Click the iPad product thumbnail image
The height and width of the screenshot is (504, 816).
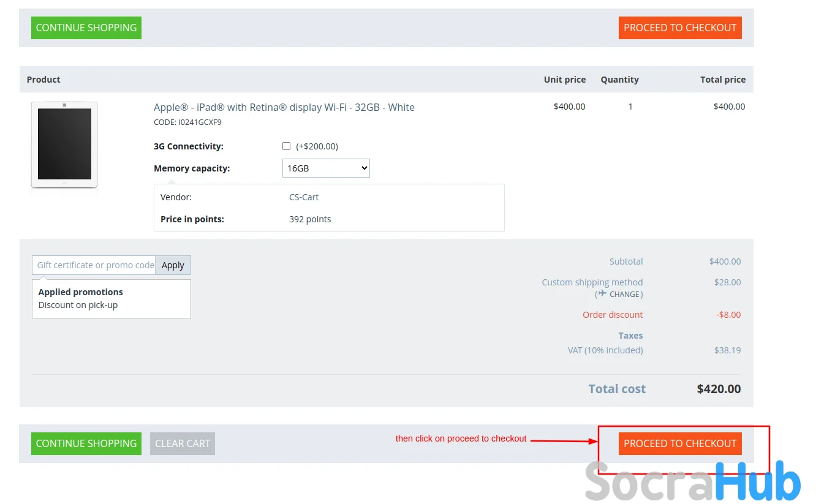[64, 145]
